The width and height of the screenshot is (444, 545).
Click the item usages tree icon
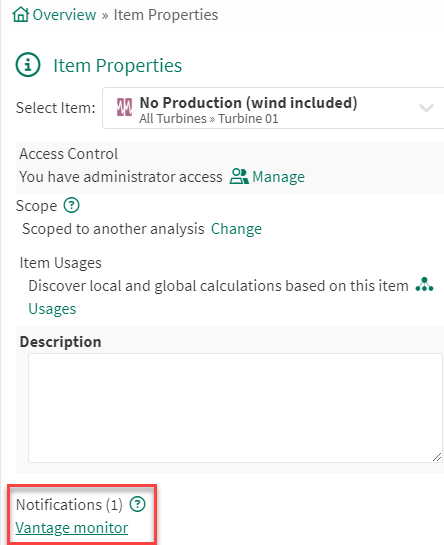click(x=424, y=285)
